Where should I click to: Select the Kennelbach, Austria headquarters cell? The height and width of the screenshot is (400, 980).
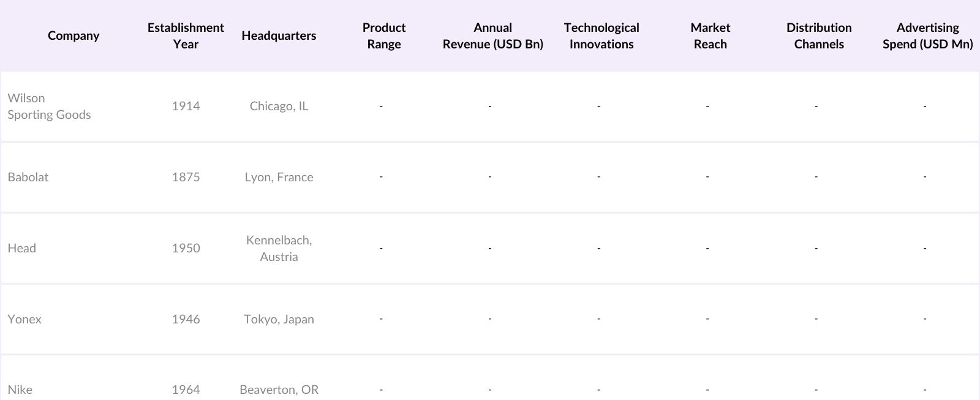pyautogui.click(x=279, y=248)
